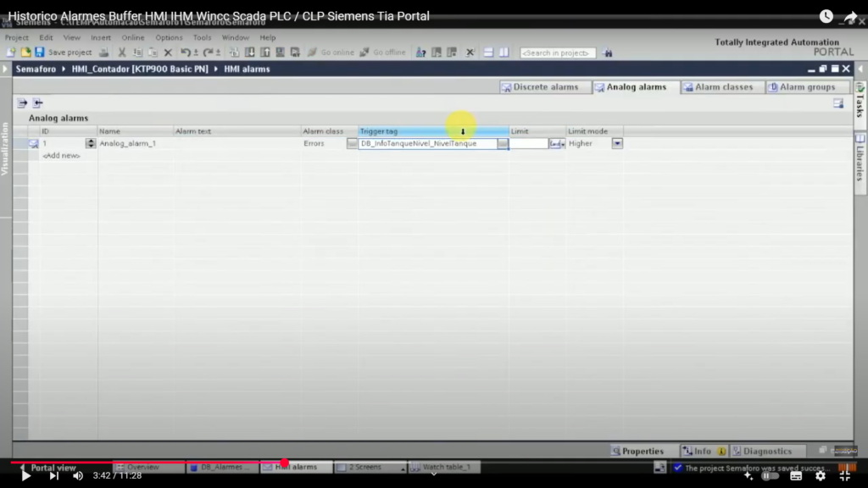868x488 pixels.
Task: Click the Cut scissors icon
Action: (x=122, y=52)
